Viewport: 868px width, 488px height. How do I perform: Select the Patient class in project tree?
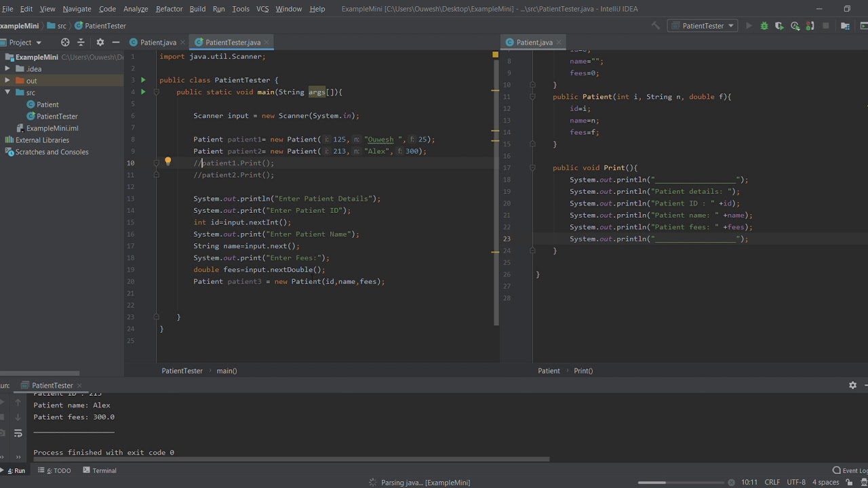43,104
